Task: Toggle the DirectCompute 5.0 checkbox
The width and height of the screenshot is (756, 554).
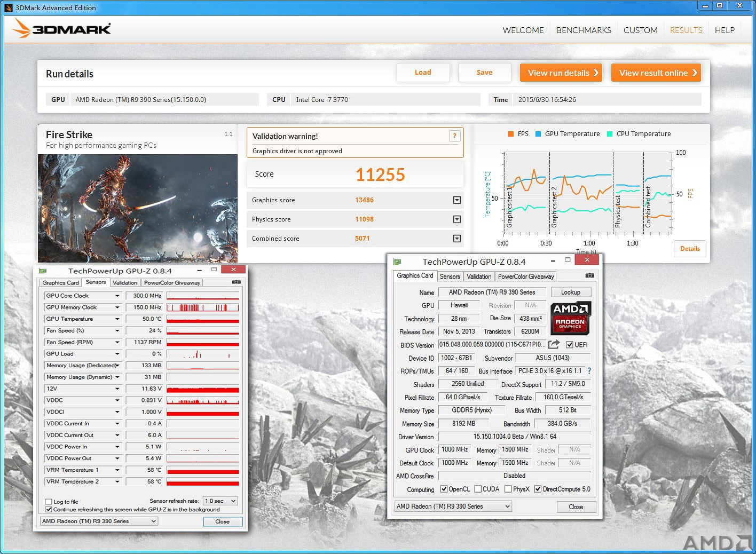Action: (538, 489)
